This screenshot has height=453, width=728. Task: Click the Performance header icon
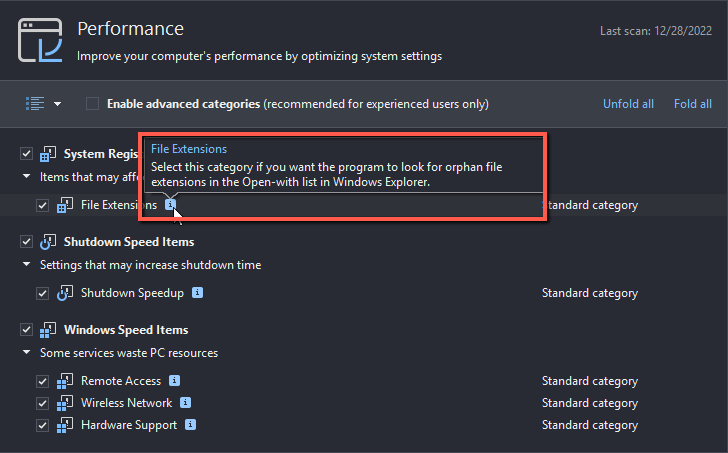click(40, 40)
